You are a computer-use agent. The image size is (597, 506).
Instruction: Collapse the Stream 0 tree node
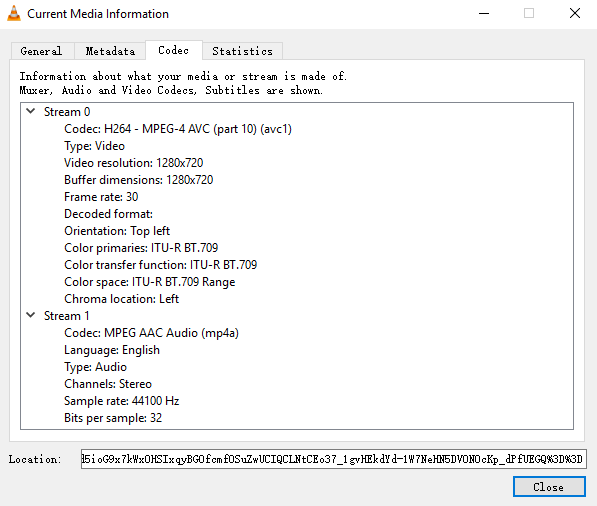pyautogui.click(x=31, y=111)
